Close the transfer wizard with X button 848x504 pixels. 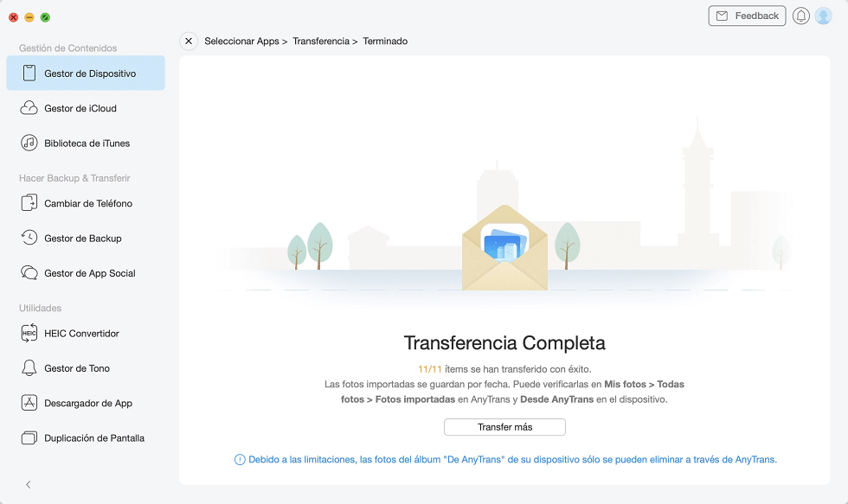tap(189, 41)
